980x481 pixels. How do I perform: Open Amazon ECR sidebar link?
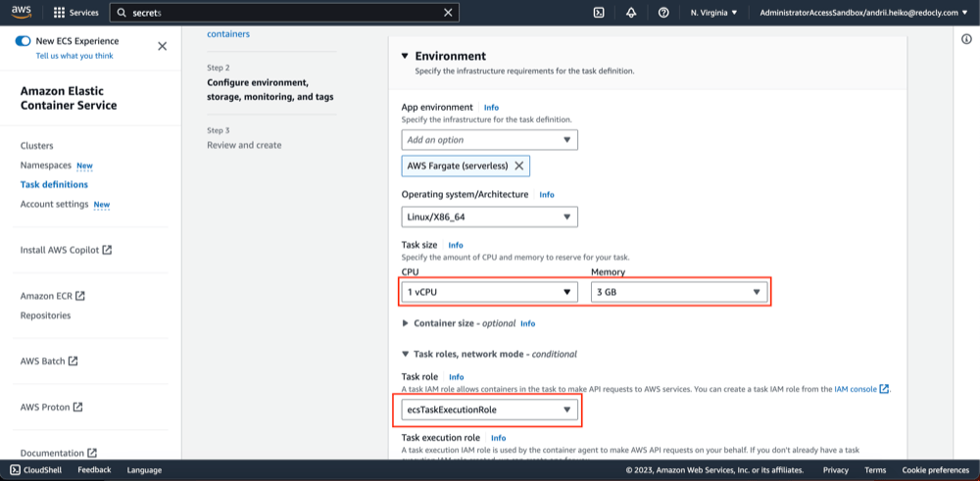pyautogui.click(x=46, y=296)
